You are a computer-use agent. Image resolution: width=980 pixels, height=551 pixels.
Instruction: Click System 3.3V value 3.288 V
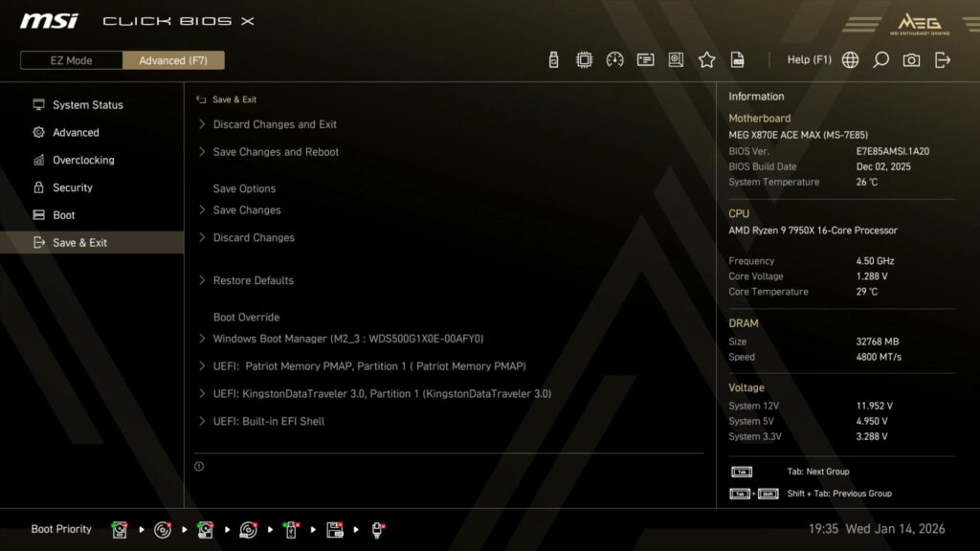872,436
